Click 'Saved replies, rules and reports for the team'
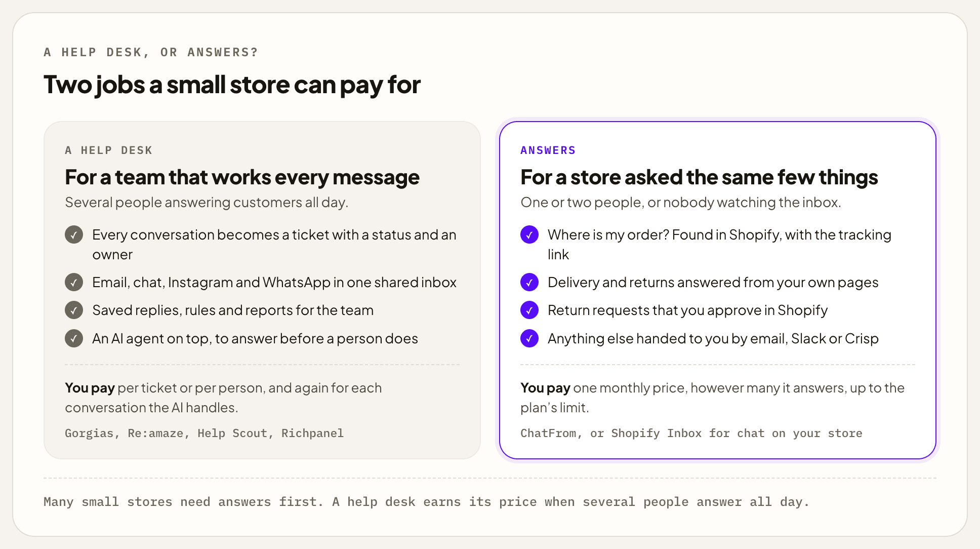980x549 pixels. [233, 310]
